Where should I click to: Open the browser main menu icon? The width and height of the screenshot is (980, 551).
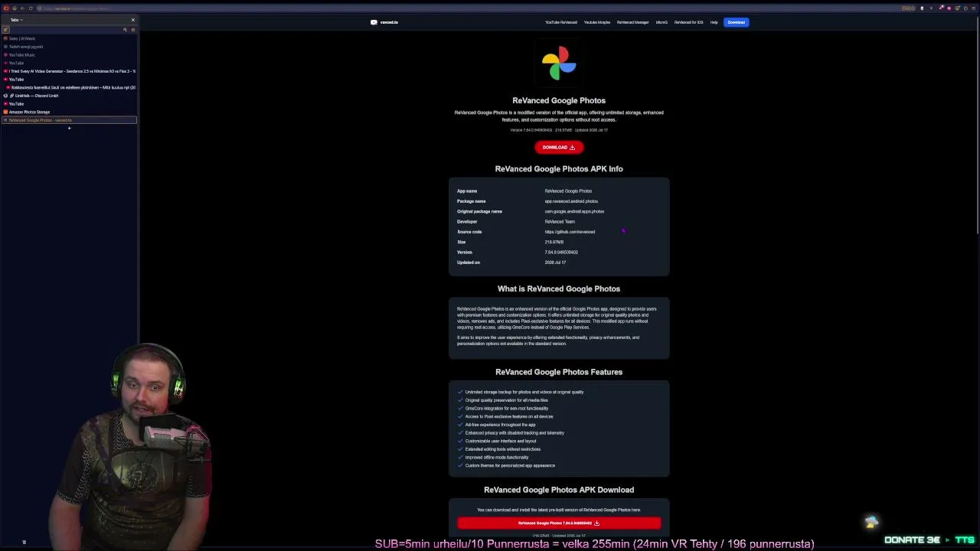pos(973,8)
